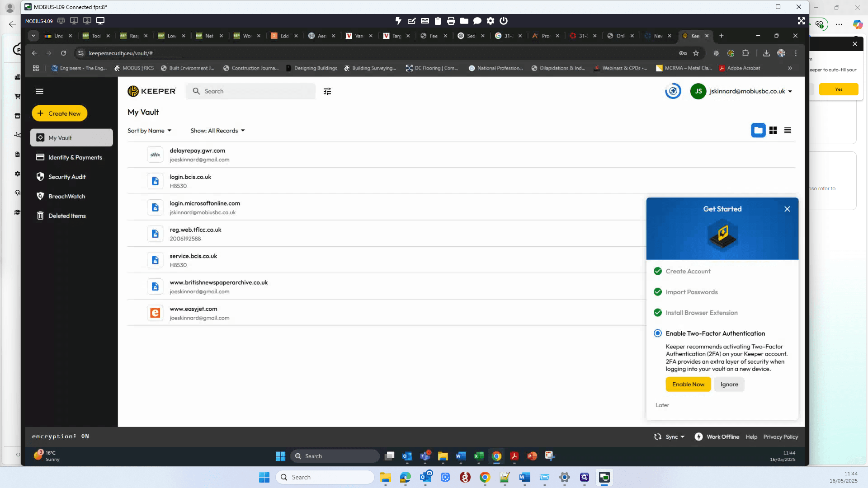Expand the bookmarks bar overflow chevron

click(790, 68)
